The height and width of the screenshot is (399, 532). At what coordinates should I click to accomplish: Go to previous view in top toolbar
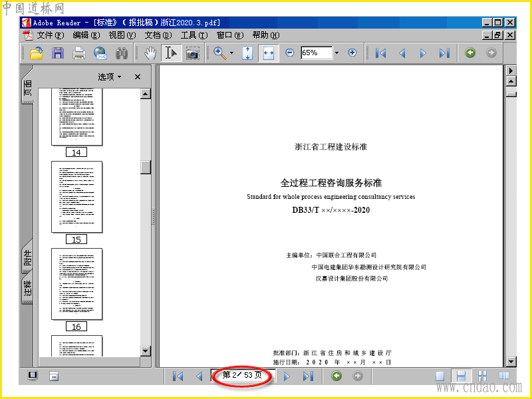(x=470, y=53)
